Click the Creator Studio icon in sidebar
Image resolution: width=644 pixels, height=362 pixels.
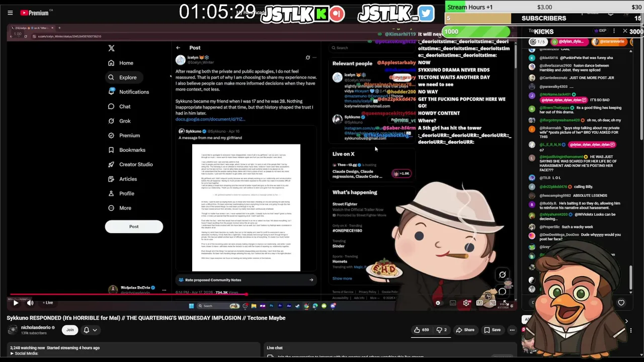(111, 164)
